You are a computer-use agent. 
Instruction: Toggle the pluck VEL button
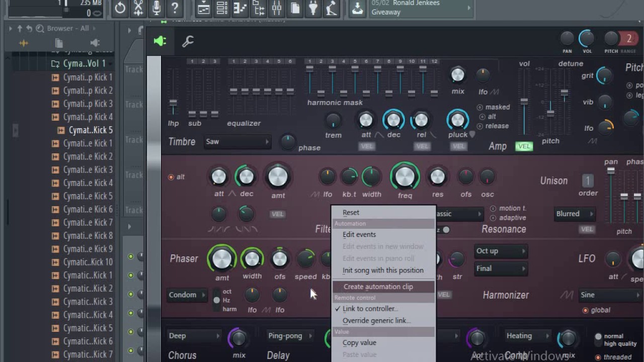point(458,146)
